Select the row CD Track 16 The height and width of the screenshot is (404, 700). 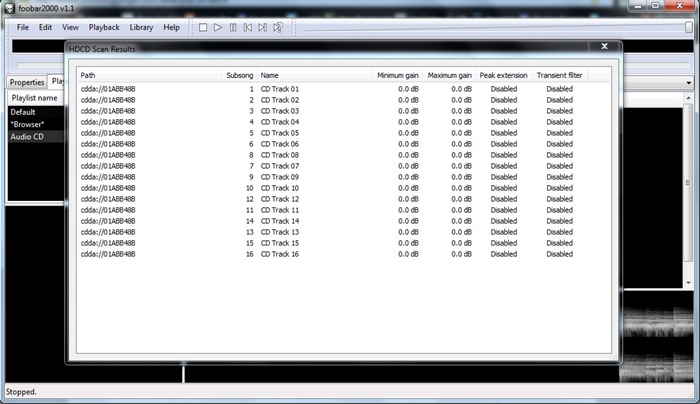click(344, 254)
